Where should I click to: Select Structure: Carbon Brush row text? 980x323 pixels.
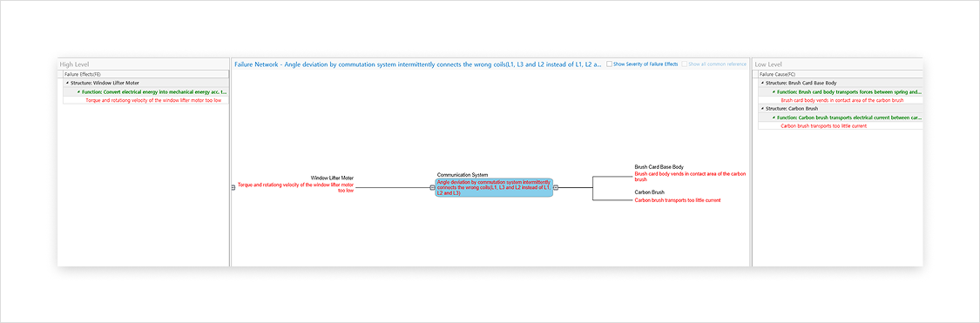(793, 108)
